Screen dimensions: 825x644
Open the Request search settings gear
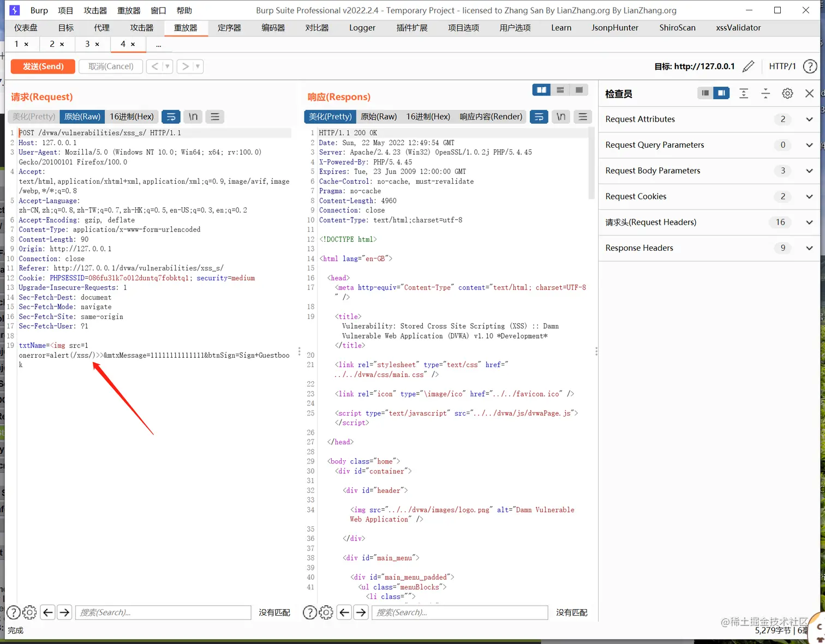pos(30,612)
